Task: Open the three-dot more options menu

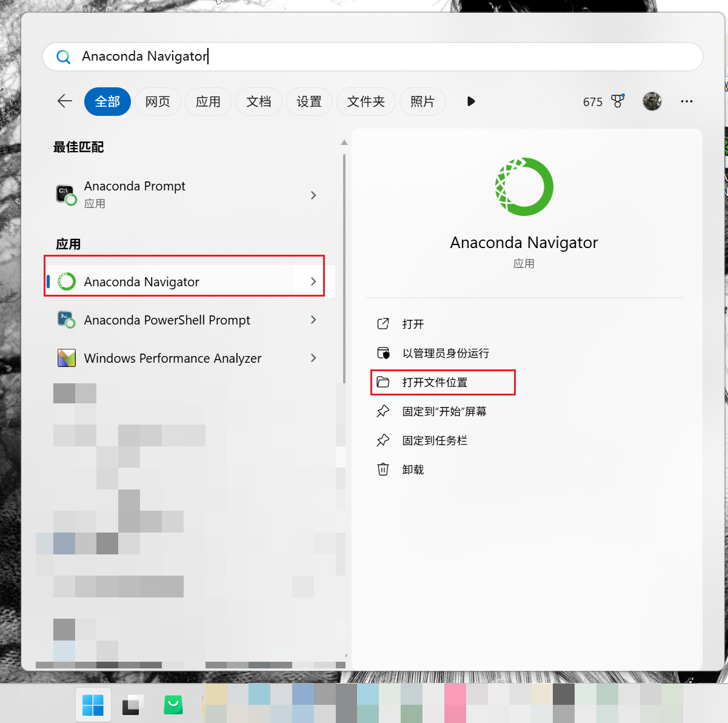Action: pyautogui.click(x=686, y=101)
